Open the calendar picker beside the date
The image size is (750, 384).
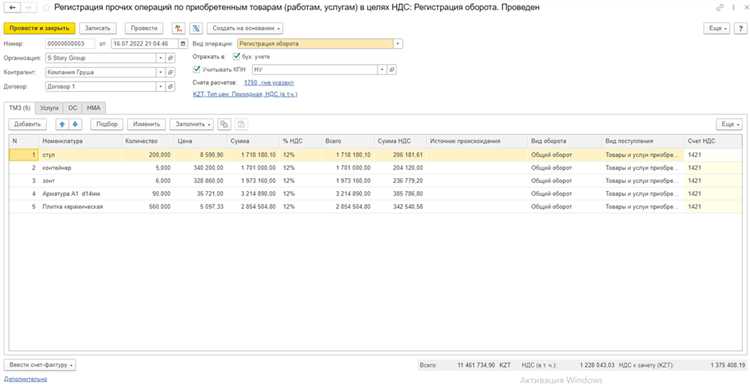click(183, 44)
